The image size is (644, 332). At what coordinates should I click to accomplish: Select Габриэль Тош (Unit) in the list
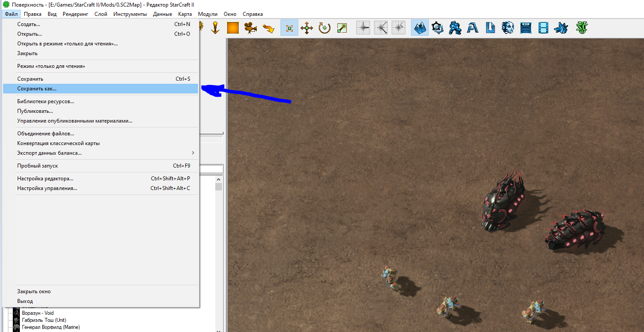[x=44, y=320]
